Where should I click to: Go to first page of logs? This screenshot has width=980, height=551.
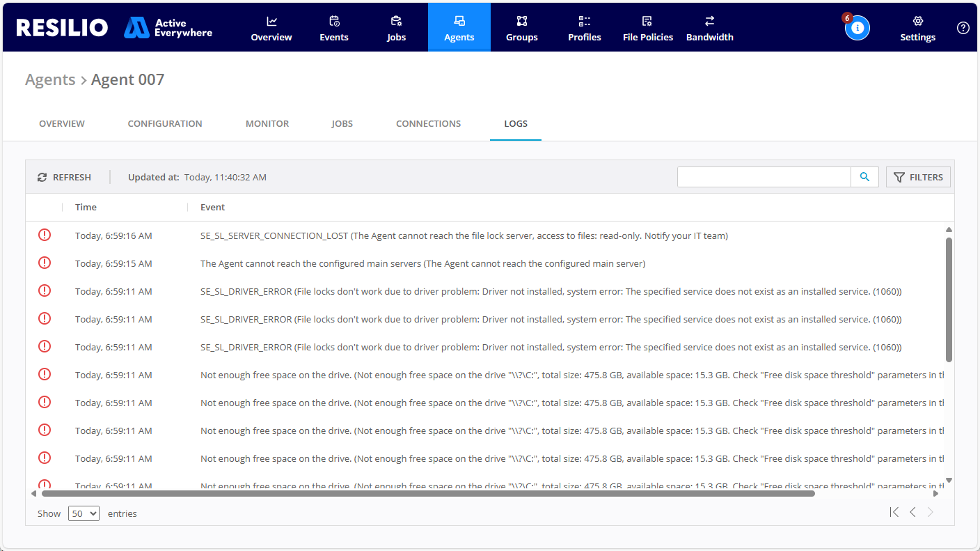click(x=894, y=513)
